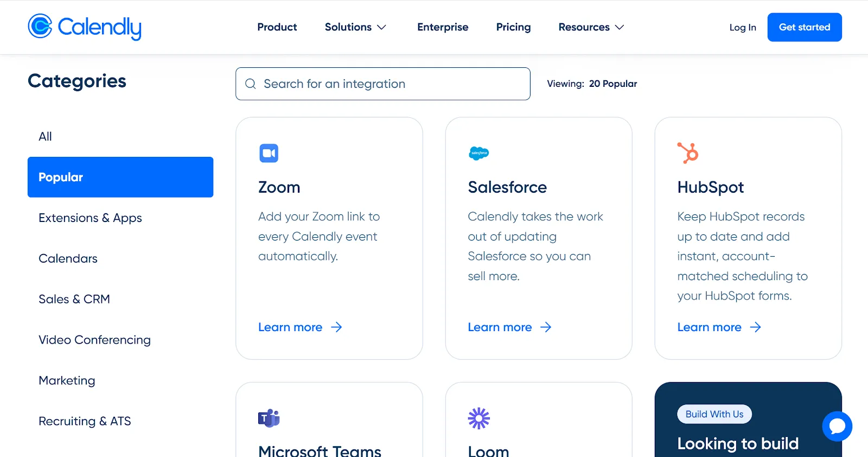Click the HubSpot sprocket icon
The image size is (868, 457).
pyautogui.click(x=688, y=153)
